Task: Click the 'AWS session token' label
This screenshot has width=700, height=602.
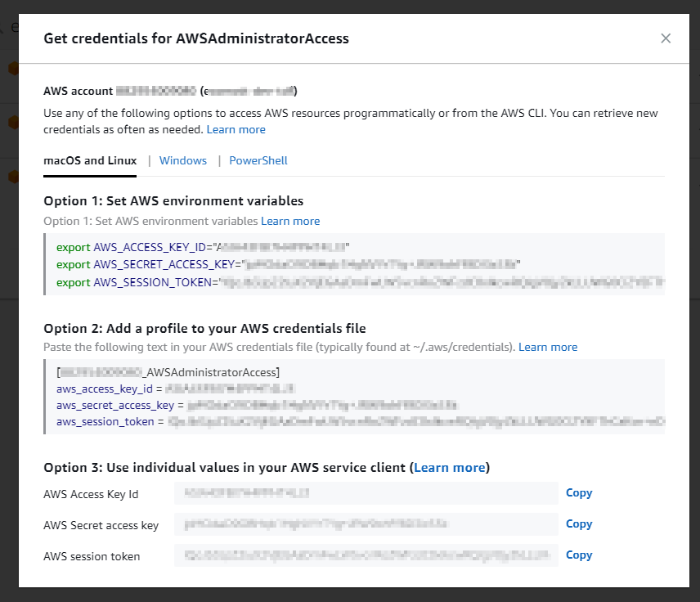Action: pyautogui.click(x=92, y=556)
